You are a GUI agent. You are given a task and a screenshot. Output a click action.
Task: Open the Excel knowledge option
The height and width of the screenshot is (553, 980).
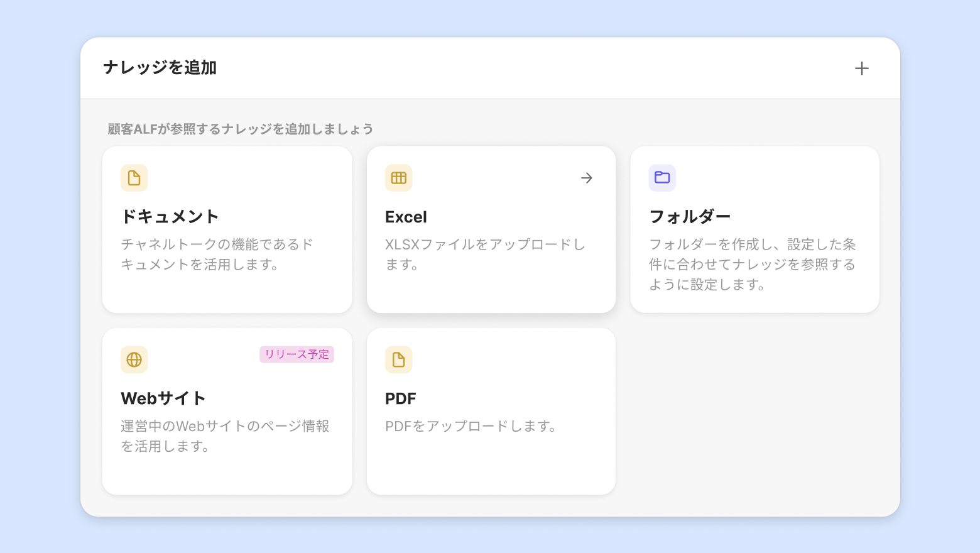406,217
